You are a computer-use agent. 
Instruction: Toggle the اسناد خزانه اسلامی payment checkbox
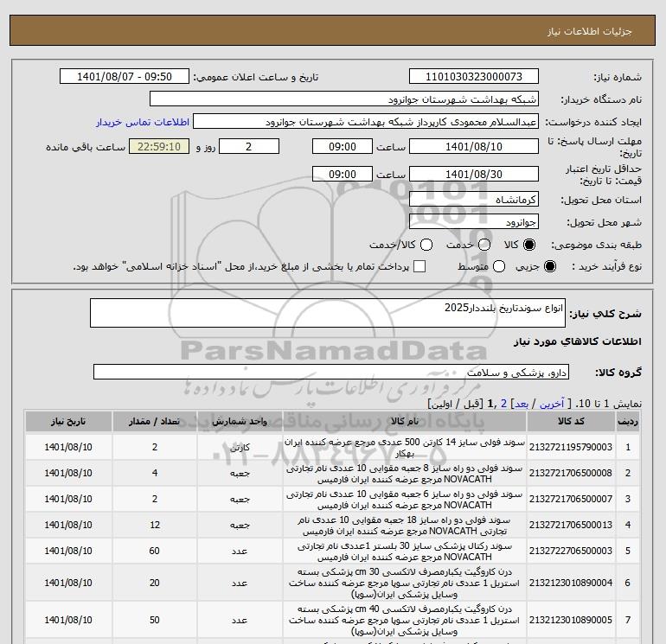coord(419,266)
